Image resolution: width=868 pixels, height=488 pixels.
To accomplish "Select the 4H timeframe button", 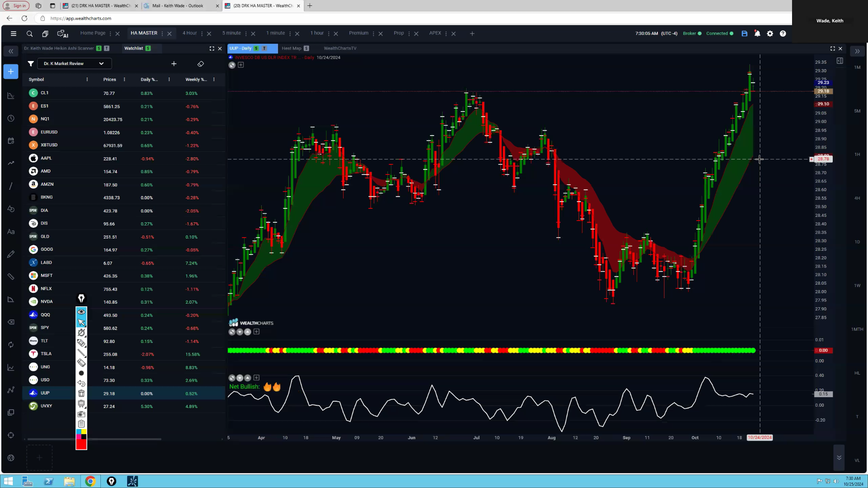I will 857,198.
